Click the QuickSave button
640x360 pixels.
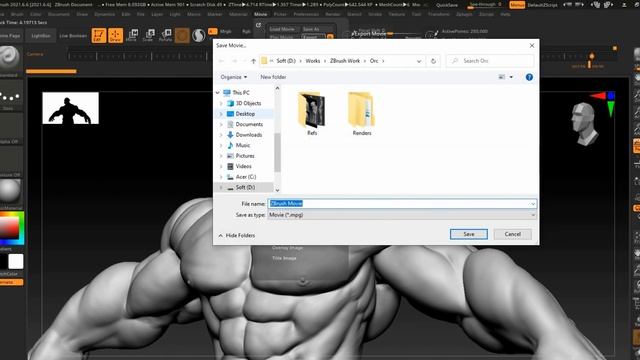tap(447, 5)
